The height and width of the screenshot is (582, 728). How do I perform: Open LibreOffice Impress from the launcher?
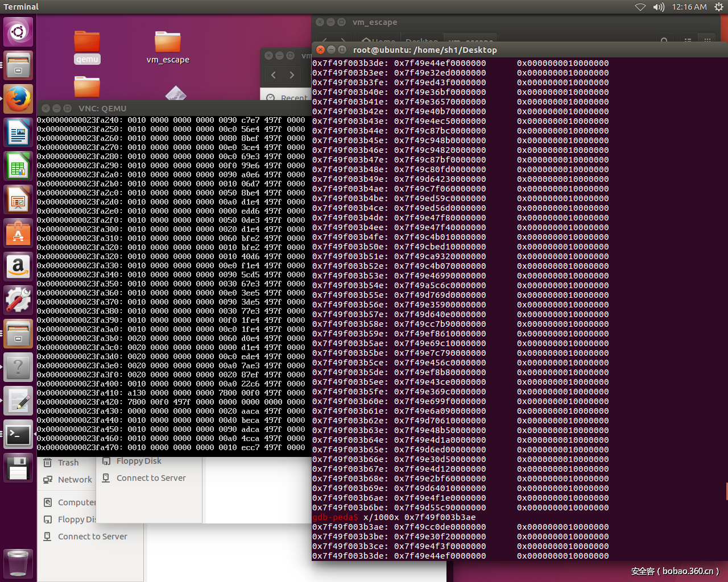(x=18, y=201)
